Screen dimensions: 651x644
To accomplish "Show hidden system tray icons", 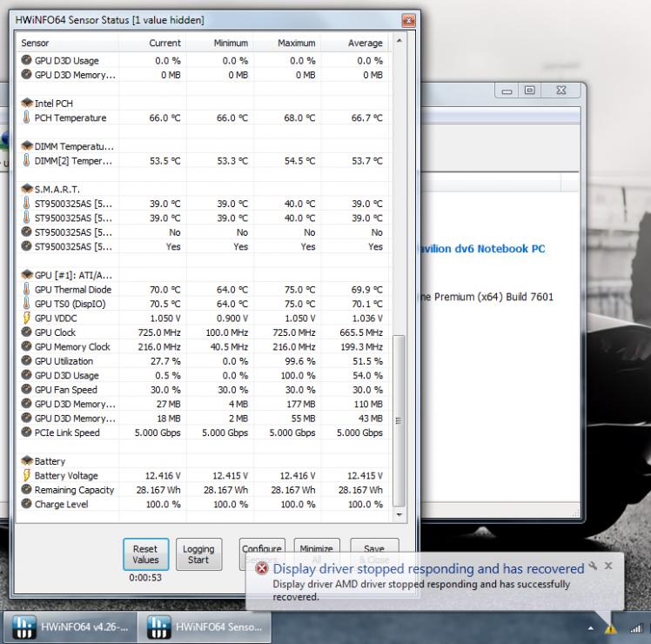I will [x=591, y=628].
